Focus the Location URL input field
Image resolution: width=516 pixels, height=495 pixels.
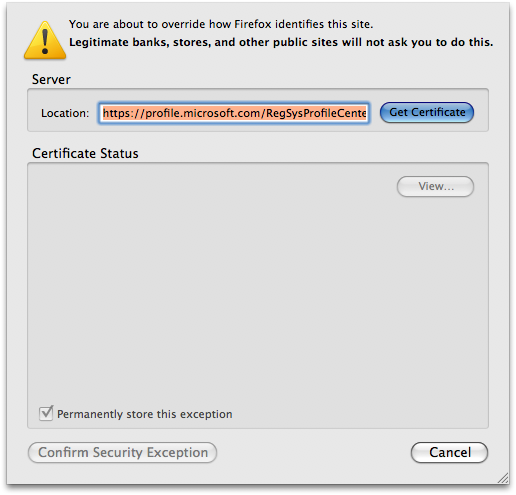click(234, 113)
